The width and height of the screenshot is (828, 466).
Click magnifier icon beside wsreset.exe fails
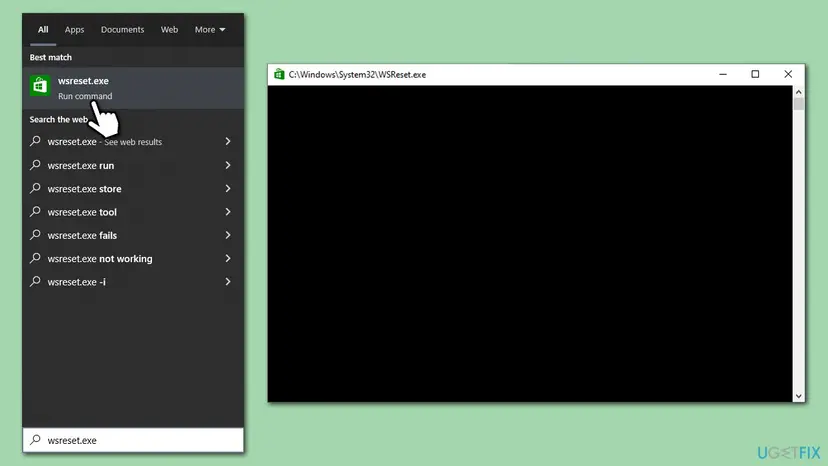pos(35,235)
